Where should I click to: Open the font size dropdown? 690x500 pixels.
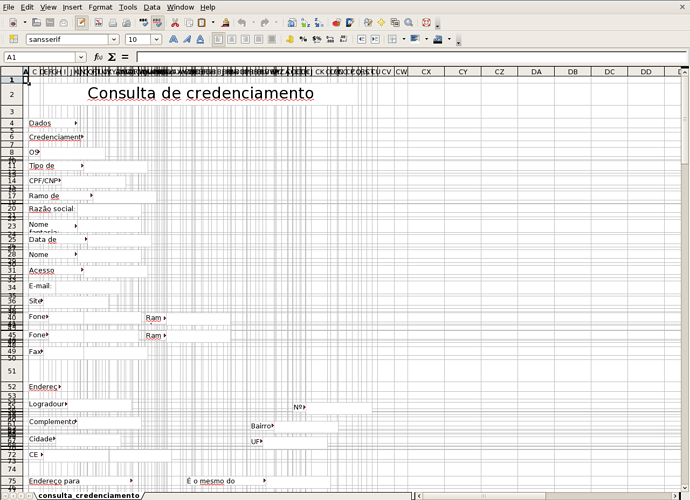tap(156, 39)
